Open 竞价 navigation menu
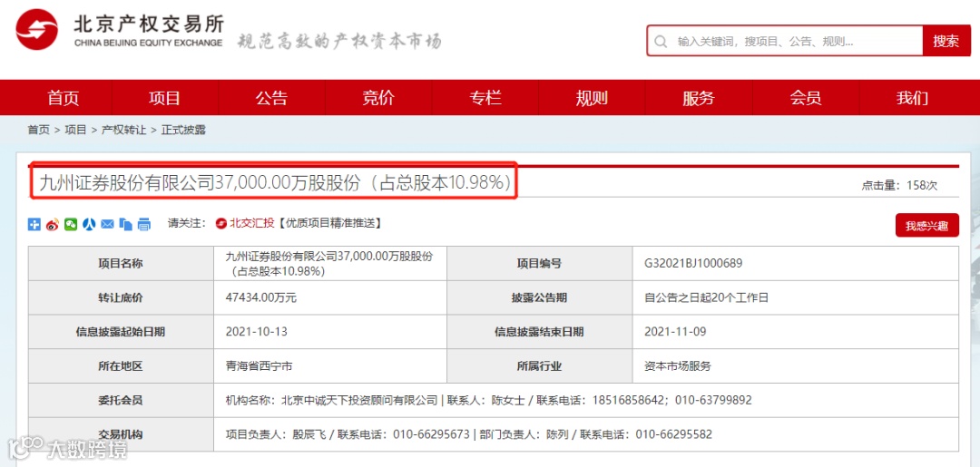Viewport: 980px width, 467px height. click(x=378, y=98)
